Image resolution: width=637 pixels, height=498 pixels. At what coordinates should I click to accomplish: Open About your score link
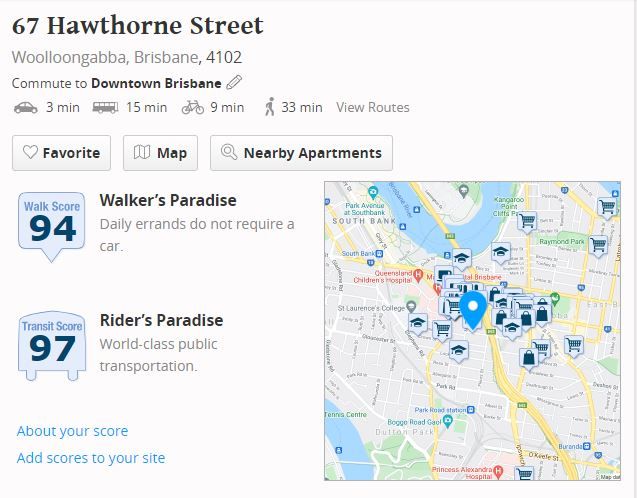click(x=72, y=431)
